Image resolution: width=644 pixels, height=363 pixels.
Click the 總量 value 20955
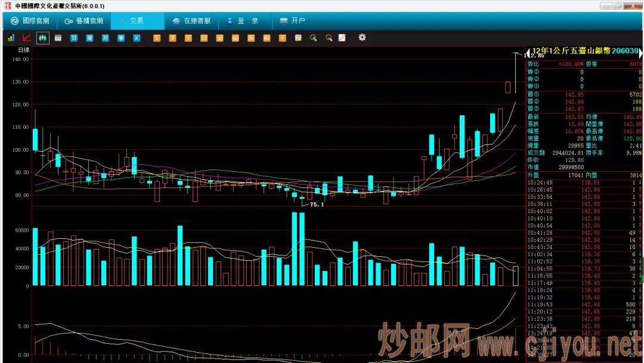[576, 146]
